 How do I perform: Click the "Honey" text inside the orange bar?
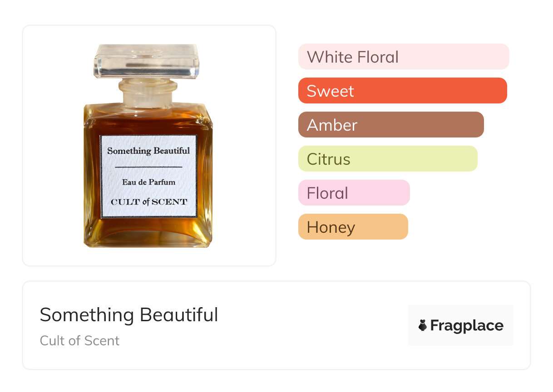331,227
